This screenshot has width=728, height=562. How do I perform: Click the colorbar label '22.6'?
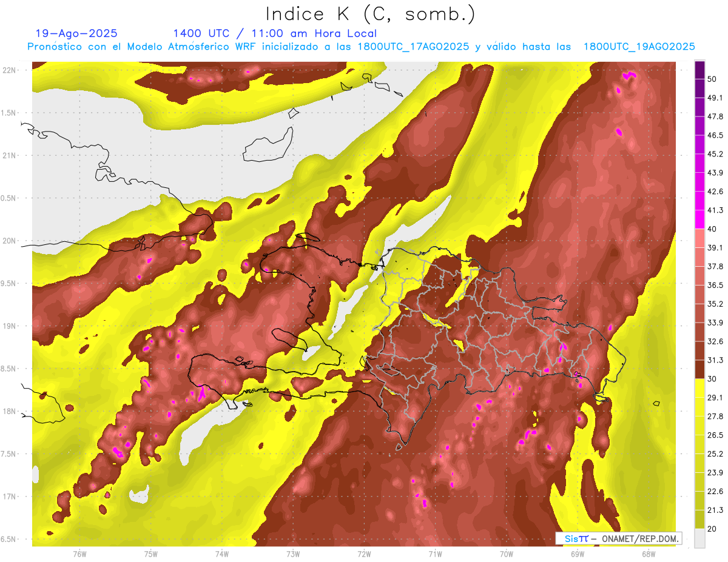click(715, 491)
